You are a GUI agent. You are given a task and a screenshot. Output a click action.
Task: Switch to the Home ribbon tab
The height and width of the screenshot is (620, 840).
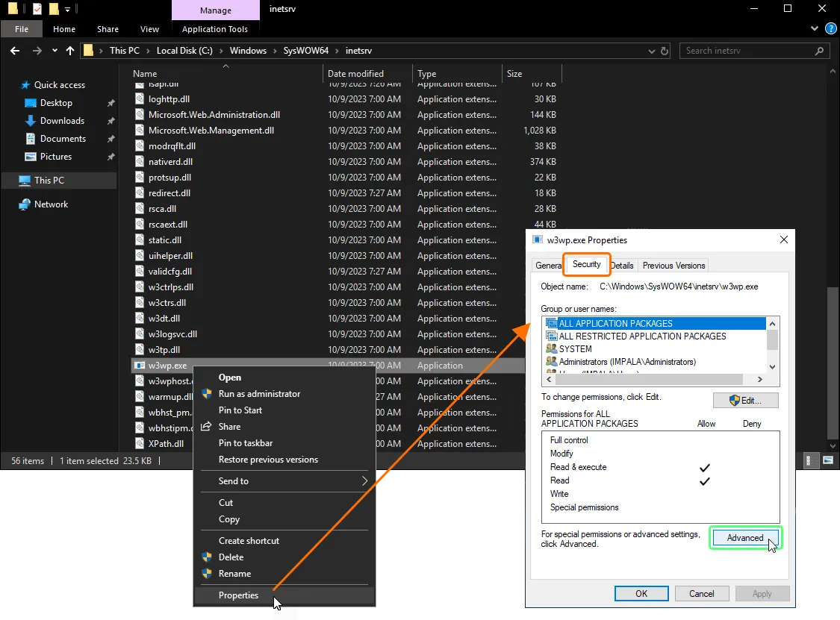(64, 29)
